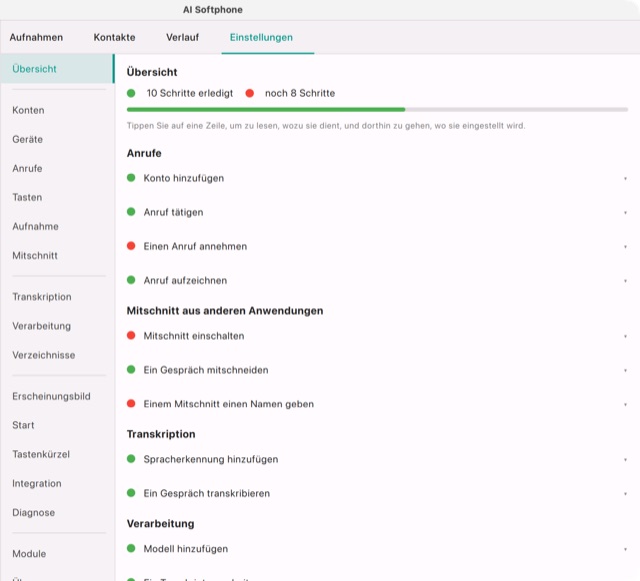The width and height of the screenshot is (640, 581).
Task: Open the Ein Gespräch transkribieren step
Action: coord(377,493)
